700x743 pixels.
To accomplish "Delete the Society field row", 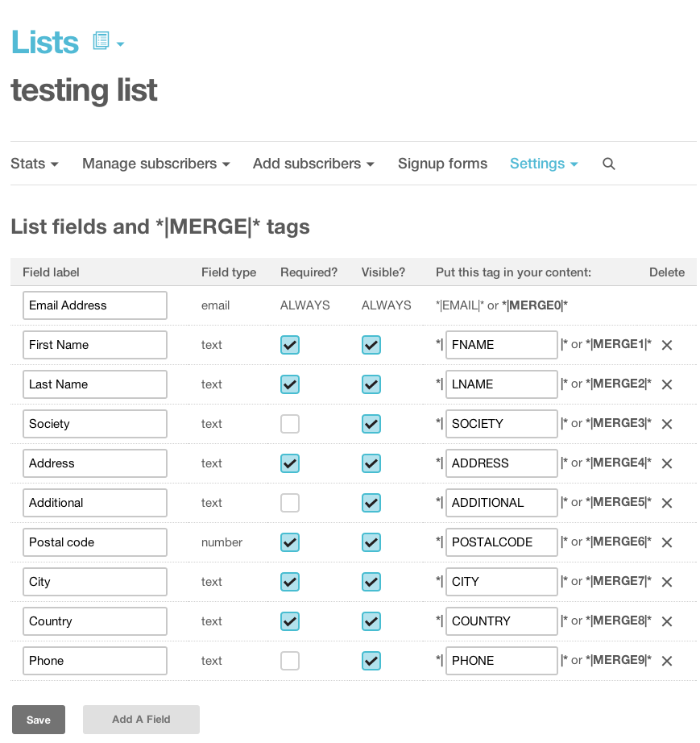I will pos(667,424).
